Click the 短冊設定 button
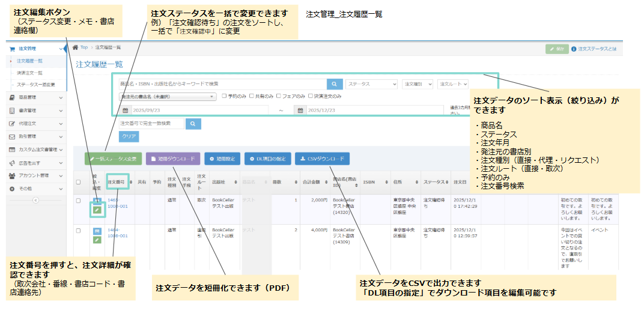 pyautogui.click(x=222, y=159)
